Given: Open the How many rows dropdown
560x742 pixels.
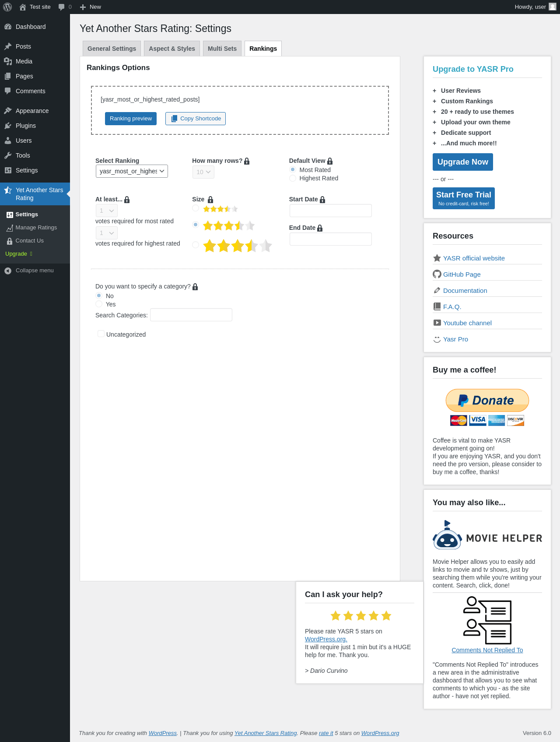Looking at the screenshot, I should [203, 172].
